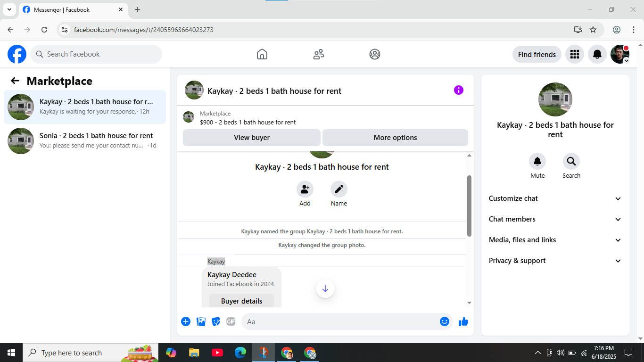The width and height of the screenshot is (644, 362).
Task: View site information icon in address bar
Action: [x=65, y=30]
